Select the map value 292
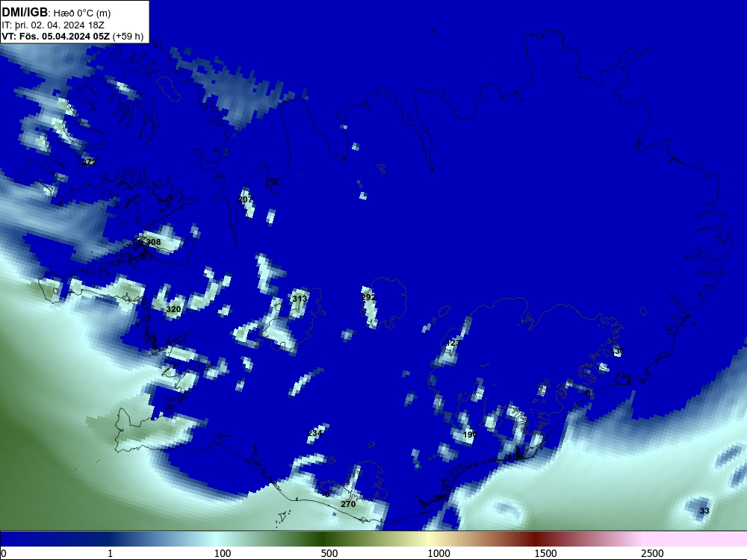This screenshot has width=747, height=560. click(369, 298)
